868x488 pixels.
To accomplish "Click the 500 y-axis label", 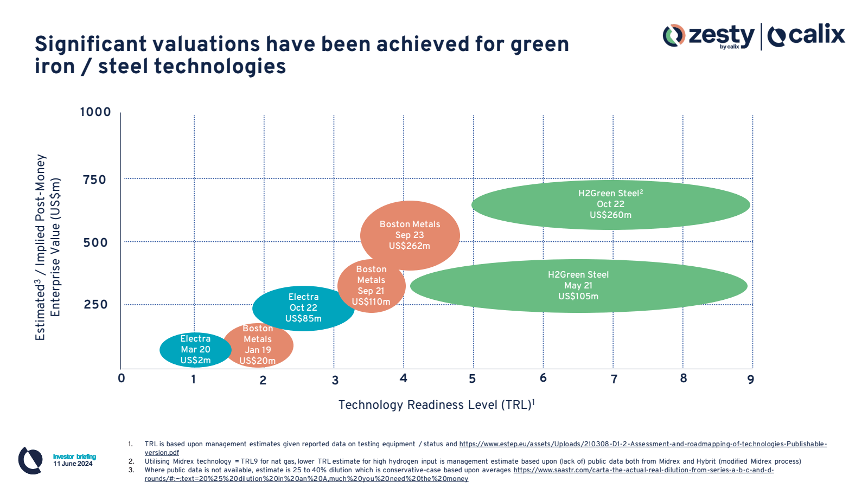I will 95,242.
